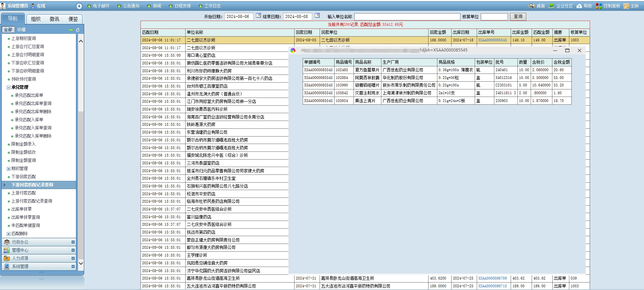The image size is (644, 290).
Task: Switch to the 便签 tab
Action: (x=73, y=19)
